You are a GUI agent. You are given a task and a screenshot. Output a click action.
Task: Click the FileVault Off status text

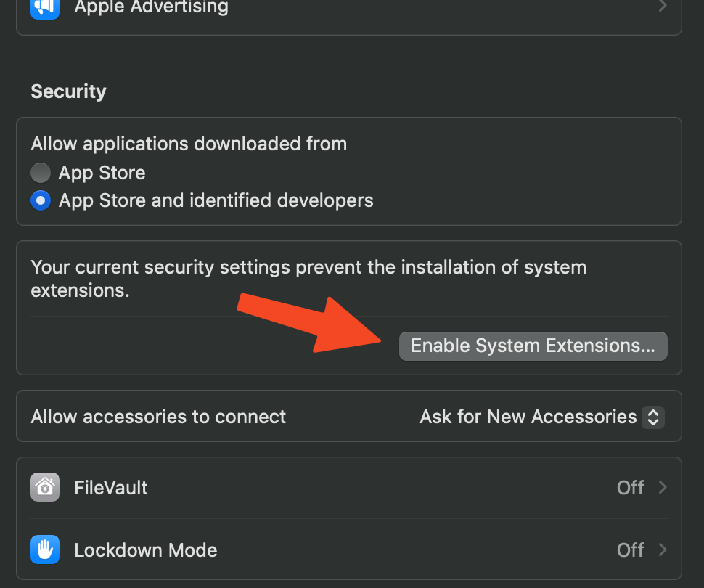[x=631, y=488]
